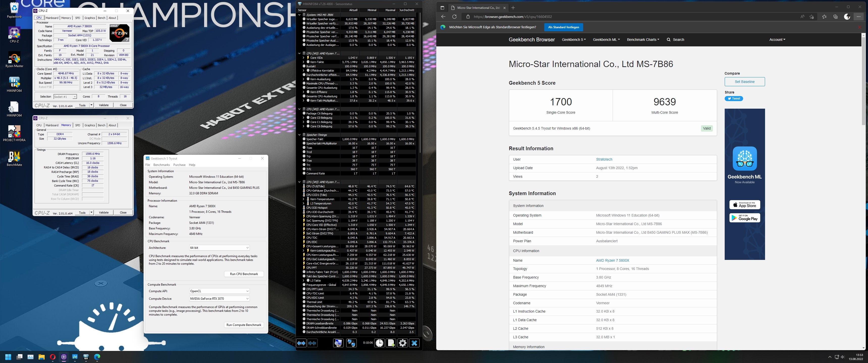Open Benchmarks menu in Geekbench 5 Tryout
The height and width of the screenshot is (363, 868).
(x=161, y=165)
